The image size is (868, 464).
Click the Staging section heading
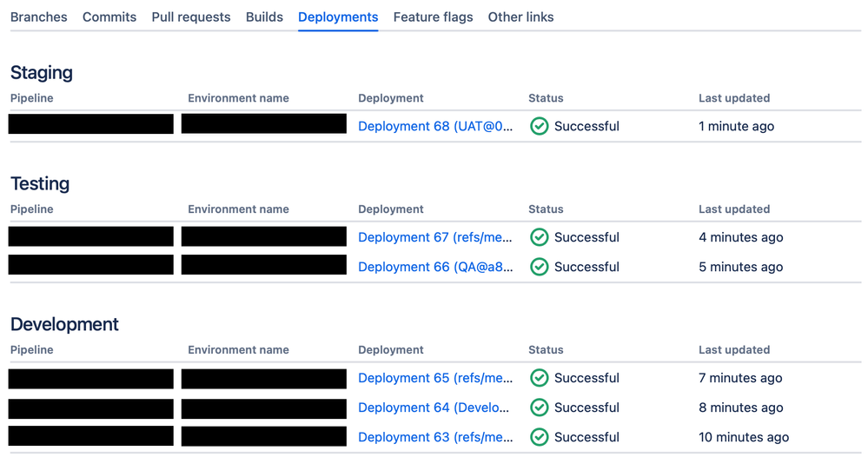(42, 72)
